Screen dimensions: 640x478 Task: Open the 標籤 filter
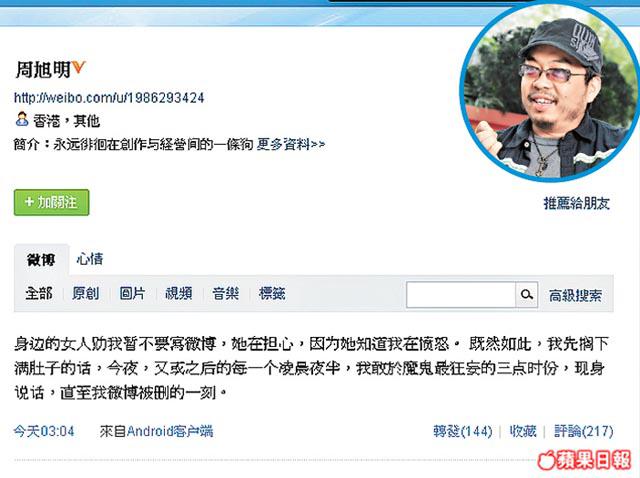pyautogui.click(x=272, y=293)
